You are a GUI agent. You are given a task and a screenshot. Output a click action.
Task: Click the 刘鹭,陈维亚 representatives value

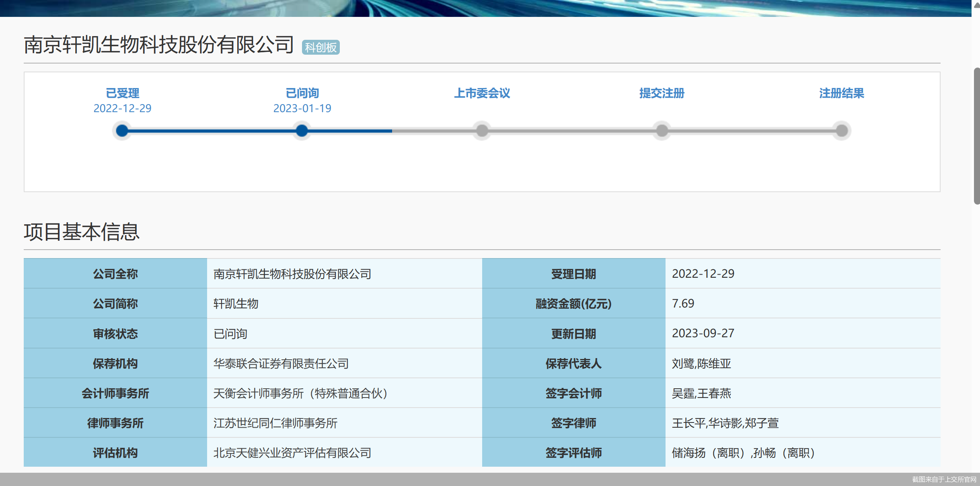point(701,363)
